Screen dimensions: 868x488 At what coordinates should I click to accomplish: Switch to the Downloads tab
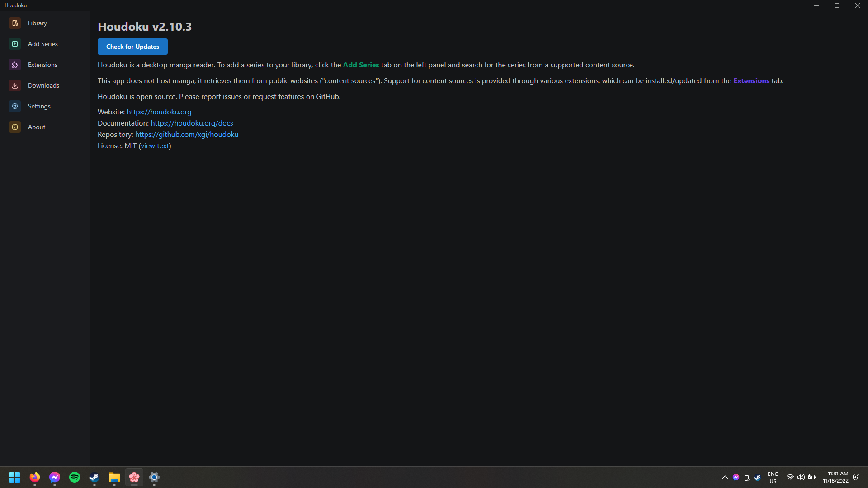point(44,85)
